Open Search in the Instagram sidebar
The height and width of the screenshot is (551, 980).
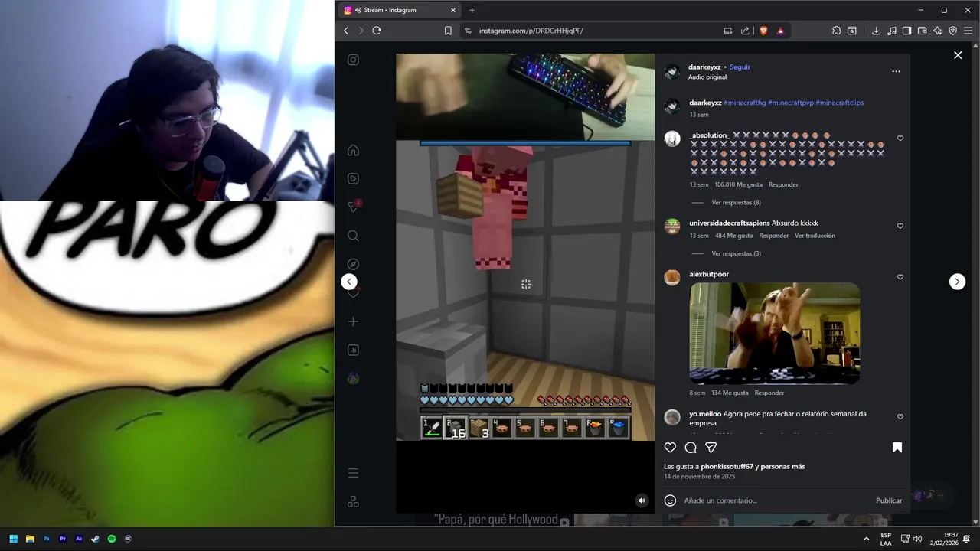353,236
